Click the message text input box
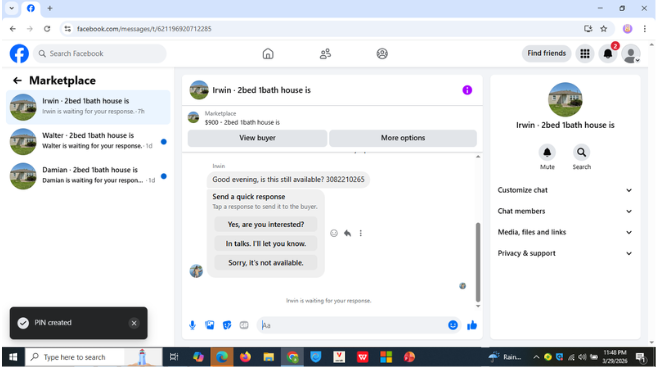The image size is (657, 369). coord(352,325)
